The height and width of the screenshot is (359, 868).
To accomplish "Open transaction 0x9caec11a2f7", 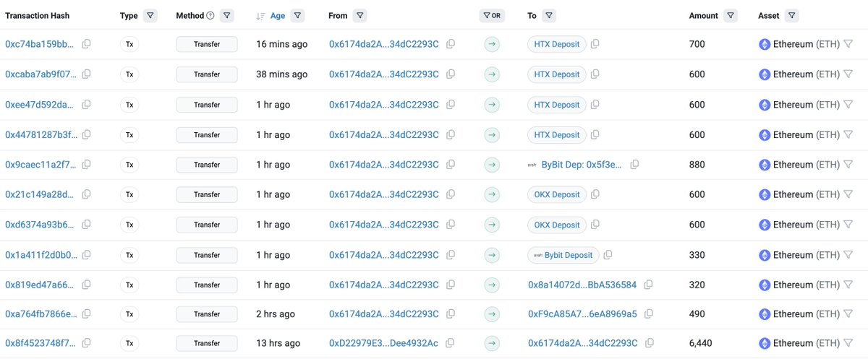I will tap(40, 165).
